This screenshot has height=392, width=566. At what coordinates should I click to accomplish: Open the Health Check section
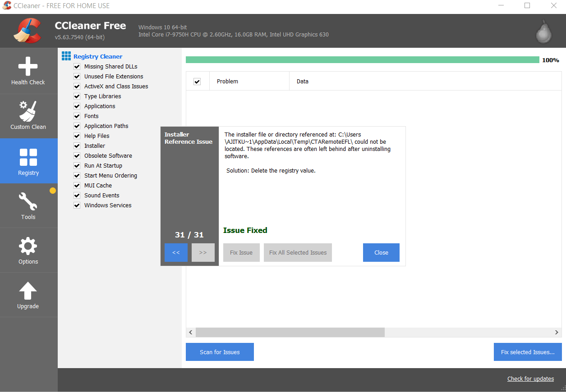(x=28, y=71)
